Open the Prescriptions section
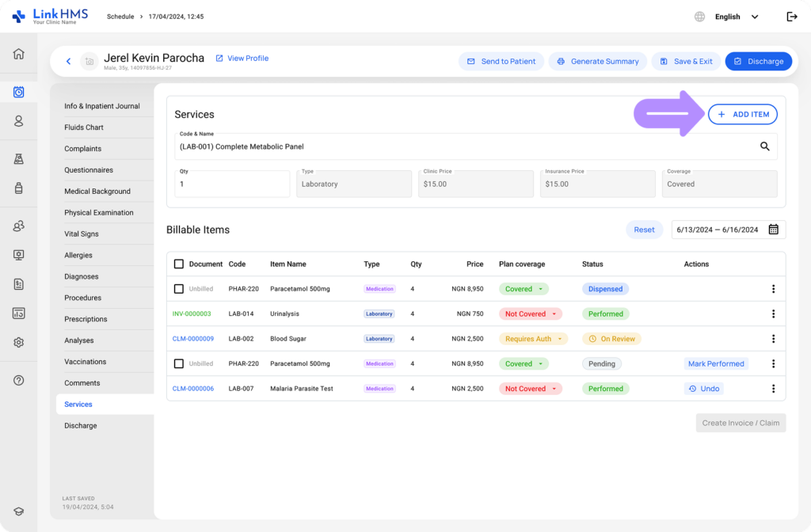The image size is (811, 532). (x=86, y=319)
